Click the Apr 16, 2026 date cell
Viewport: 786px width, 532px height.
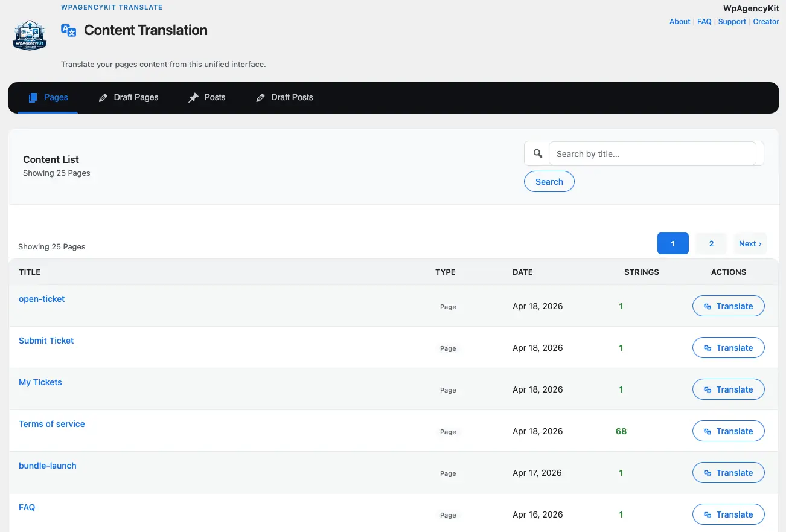click(537, 514)
